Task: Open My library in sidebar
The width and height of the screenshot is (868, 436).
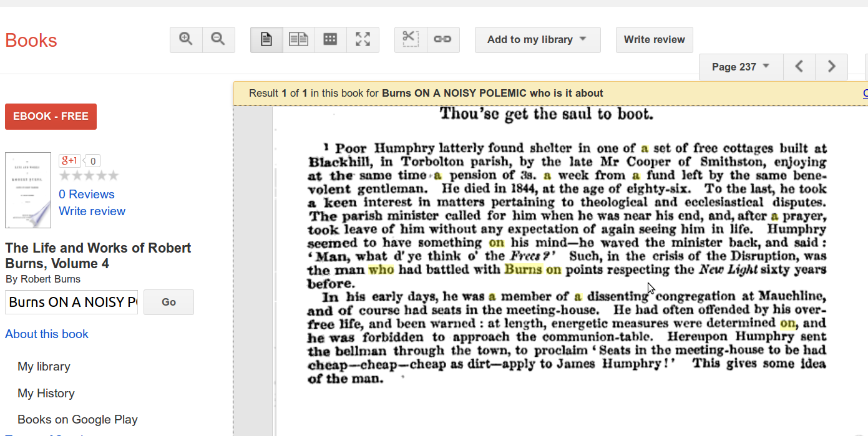Action: coord(44,366)
